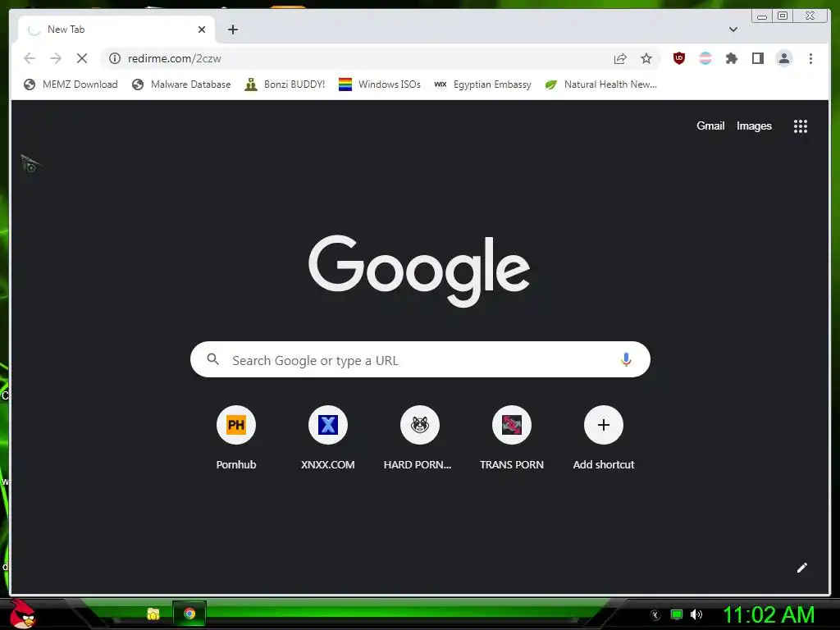
Task: Open the 11:02 AM clock
Action: [x=769, y=614]
